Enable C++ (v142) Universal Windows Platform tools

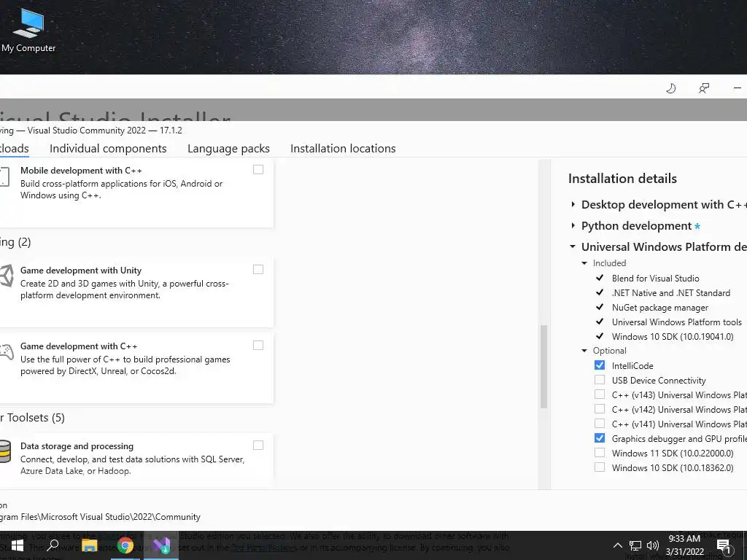(x=600, y=409)
